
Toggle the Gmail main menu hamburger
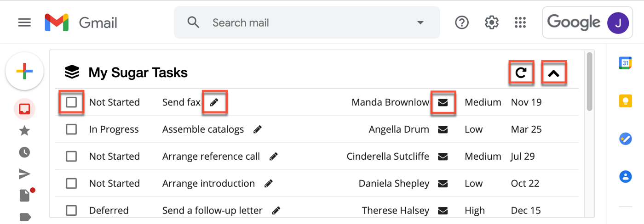(x=24, y=22)
